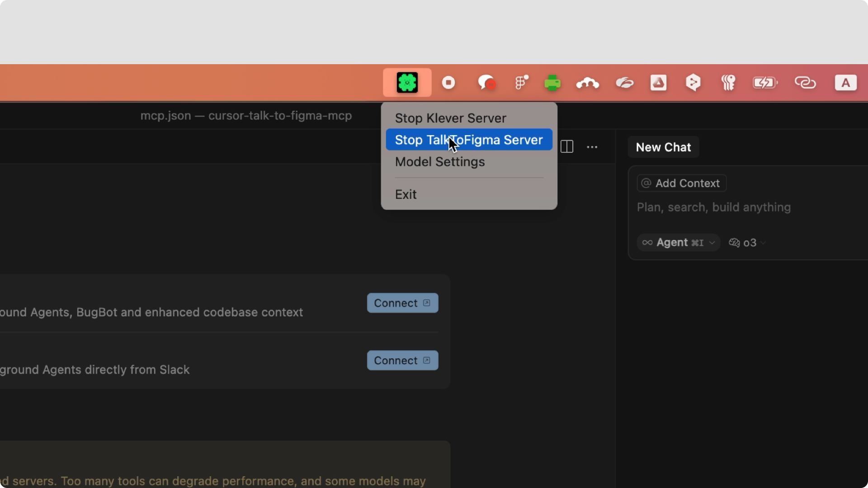
Task: Click the chain link menu bar icon
Action: point(805,83)
